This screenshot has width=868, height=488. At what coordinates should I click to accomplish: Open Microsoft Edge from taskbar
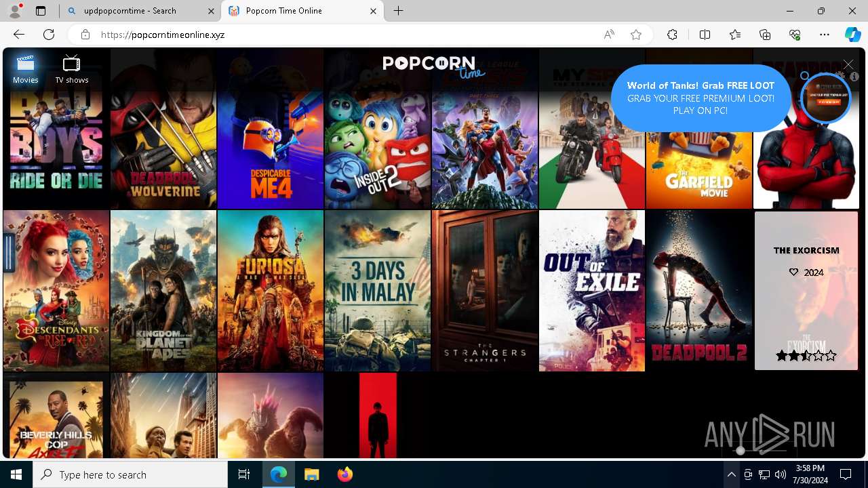pyautogui.click(x=279, y=474)
